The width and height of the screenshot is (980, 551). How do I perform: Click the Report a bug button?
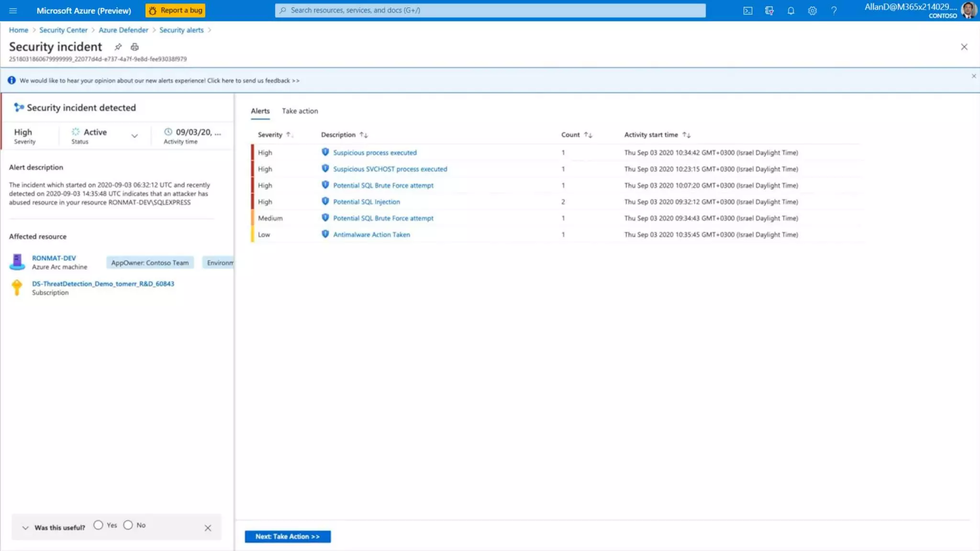click(x=176, y=11)
